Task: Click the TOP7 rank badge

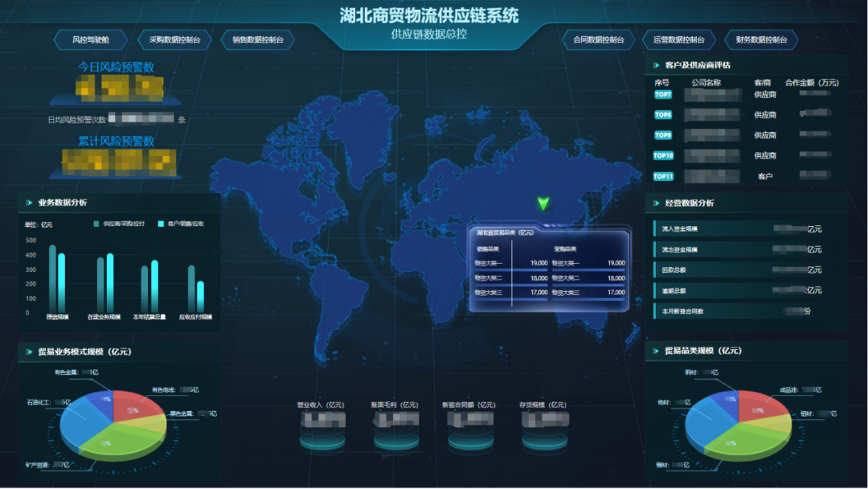Action: 663,95
